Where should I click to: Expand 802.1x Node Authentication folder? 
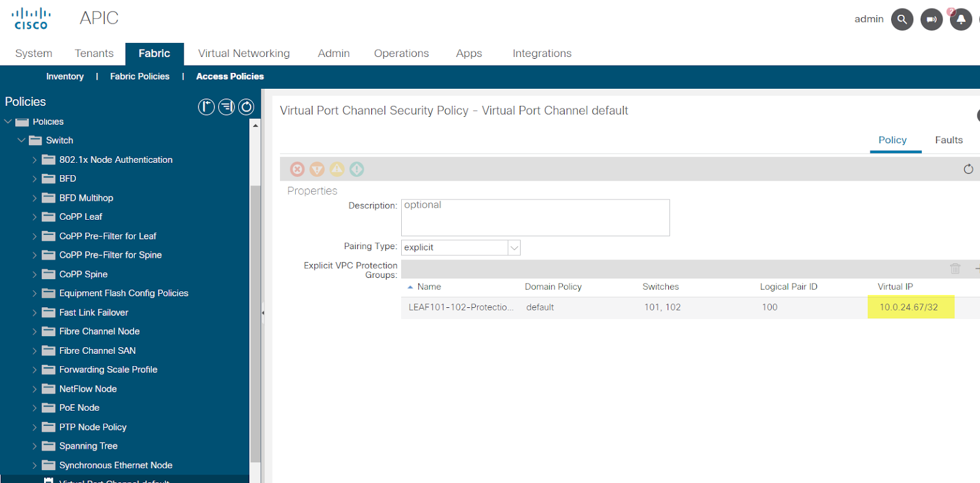pyautogui.click(x=34, y=160)
